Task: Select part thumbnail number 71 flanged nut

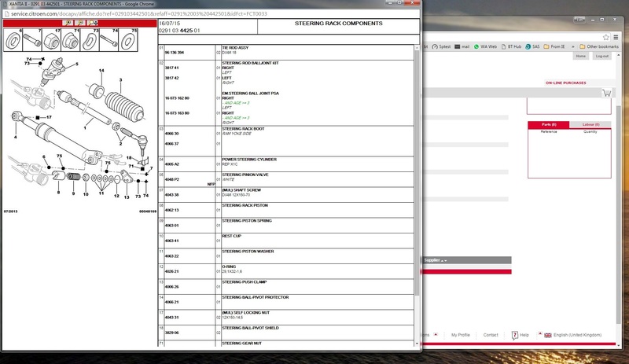Action: 71,40
